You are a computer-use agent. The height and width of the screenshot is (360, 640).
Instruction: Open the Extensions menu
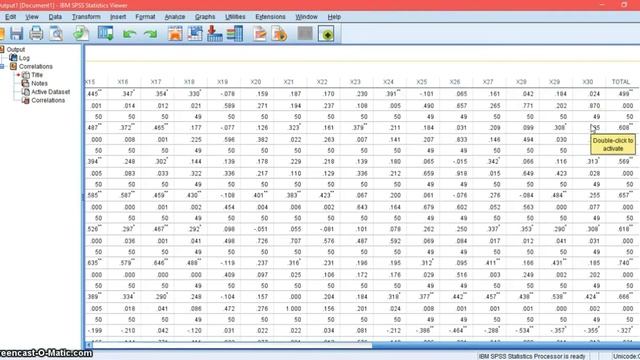tap(270, 17)
